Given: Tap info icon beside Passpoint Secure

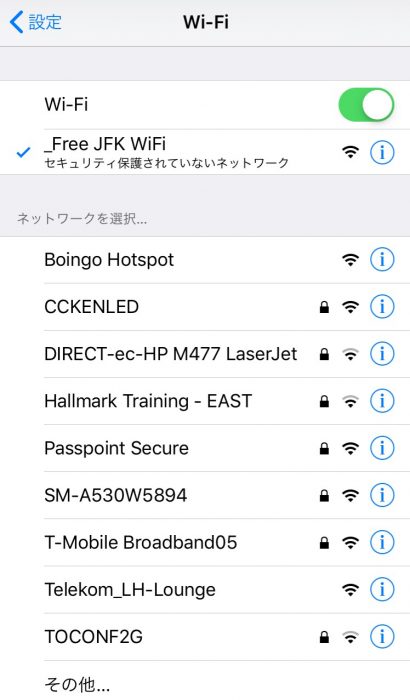Looking at the screenshot, I should click(x=382, y=448).
